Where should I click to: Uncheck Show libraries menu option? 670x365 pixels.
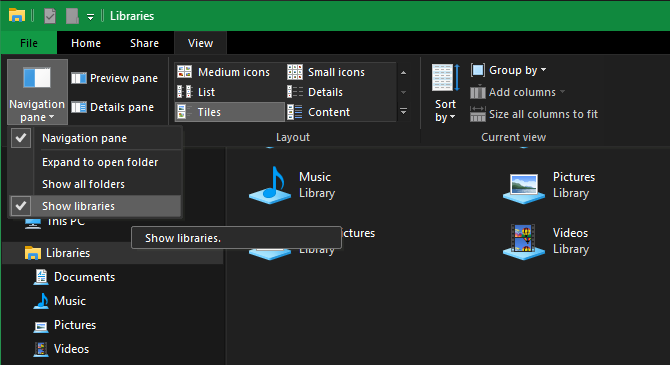(95, 206)
